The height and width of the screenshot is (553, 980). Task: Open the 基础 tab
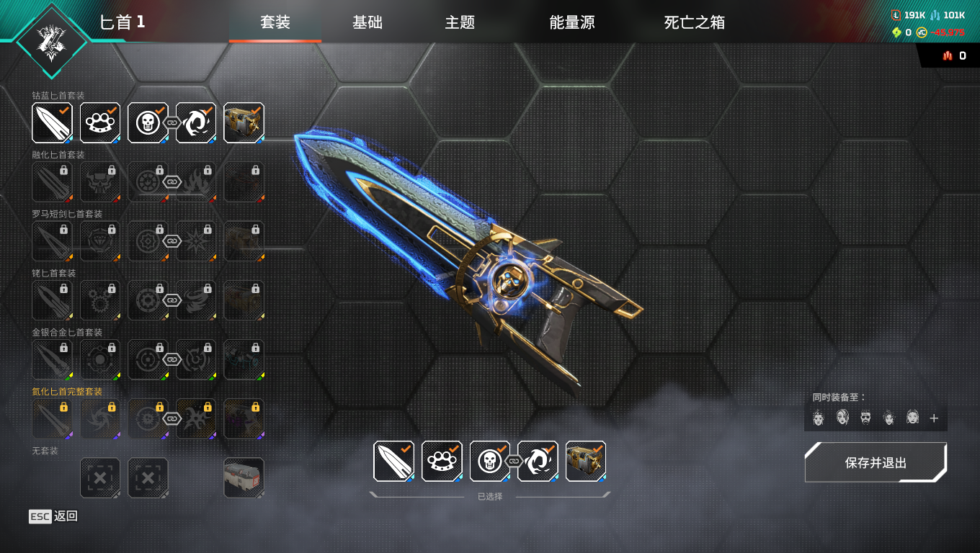pos(367,22)
